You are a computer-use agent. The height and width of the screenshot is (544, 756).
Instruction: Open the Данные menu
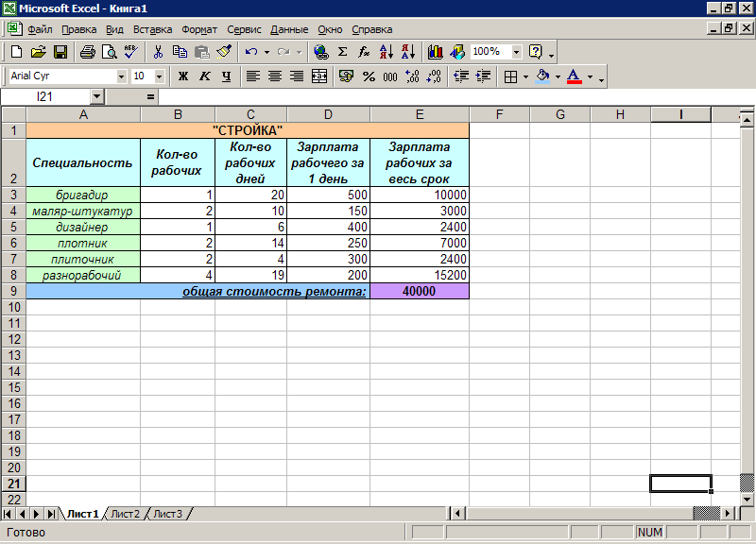289,29
